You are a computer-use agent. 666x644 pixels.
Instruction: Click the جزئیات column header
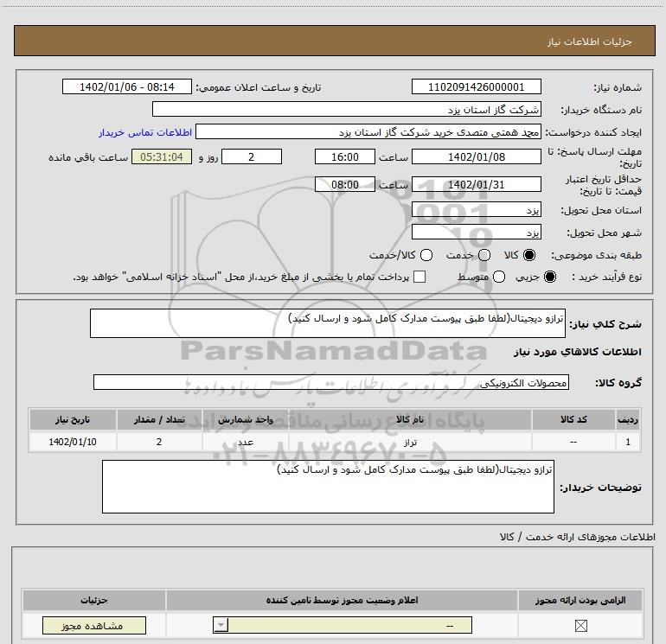coord(94,600)
